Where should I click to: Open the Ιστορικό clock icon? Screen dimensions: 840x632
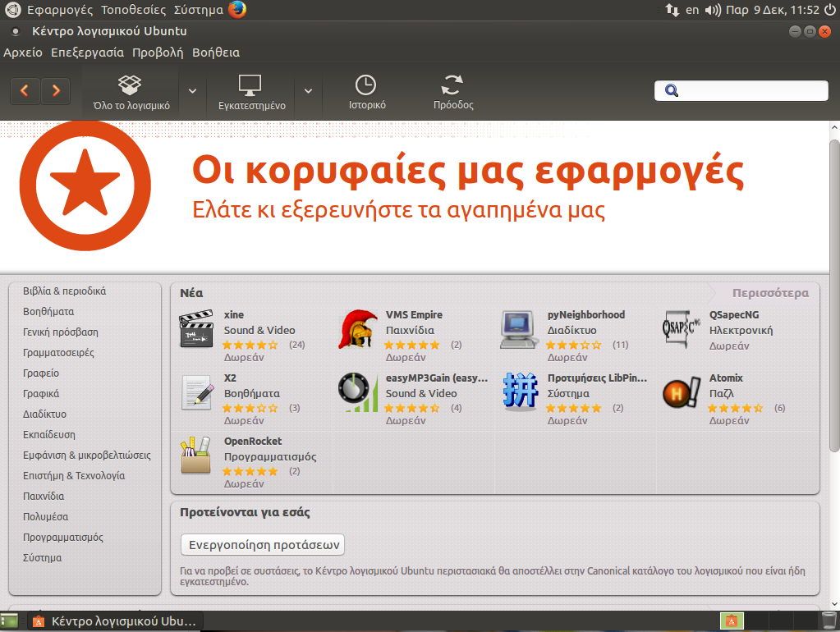366,85
